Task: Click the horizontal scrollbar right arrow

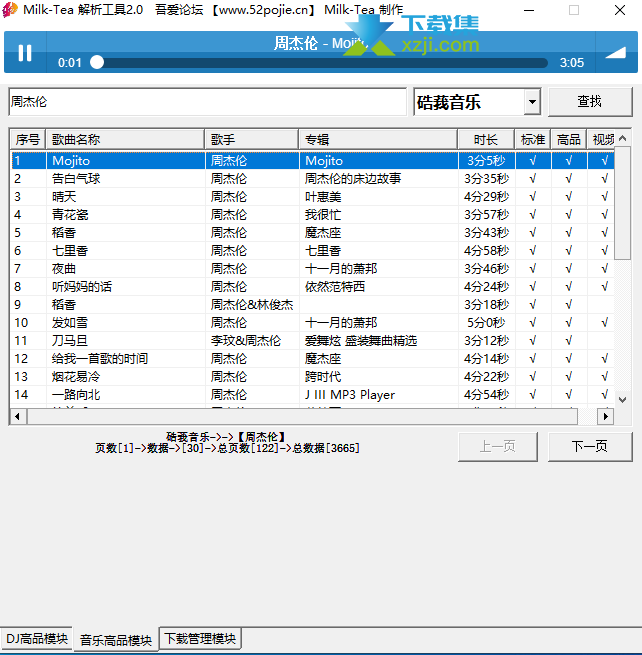Action: point(606,416)
